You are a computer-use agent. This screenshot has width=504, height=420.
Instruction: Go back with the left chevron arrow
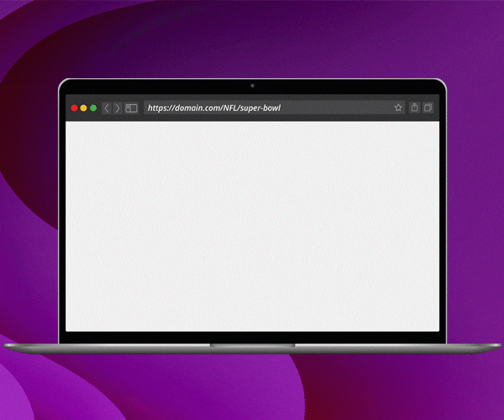coord(107,108)
